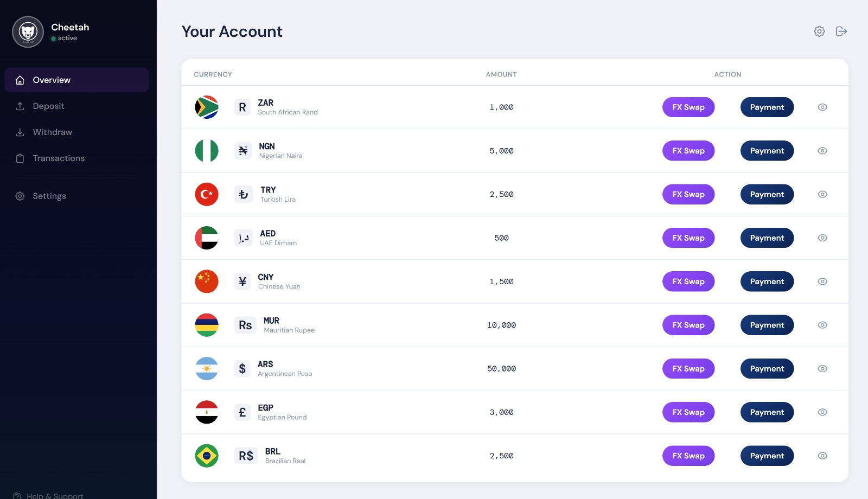Screen dimensions: 868x499
Task: Open Settings from sidebar menu
Action: point(49,196)
